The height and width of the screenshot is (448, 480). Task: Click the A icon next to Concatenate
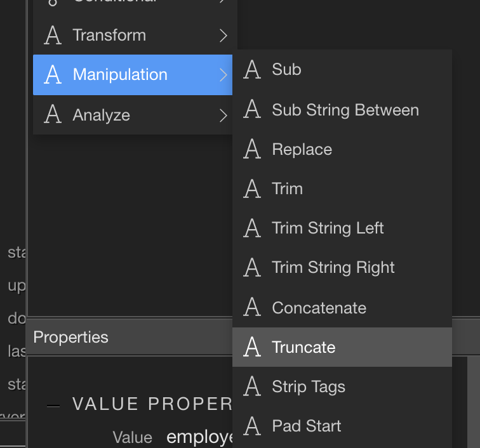click(252, 307)
